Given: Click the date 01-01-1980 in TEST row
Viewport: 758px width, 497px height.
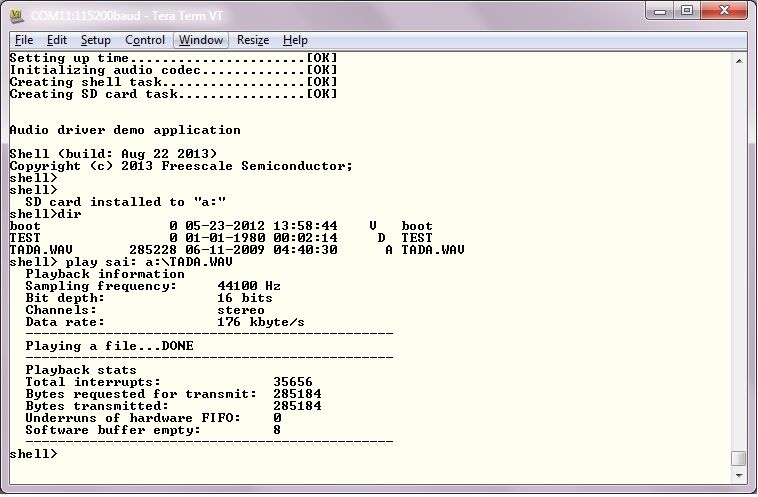Looking at the screenshot, I should pos(225,238).
